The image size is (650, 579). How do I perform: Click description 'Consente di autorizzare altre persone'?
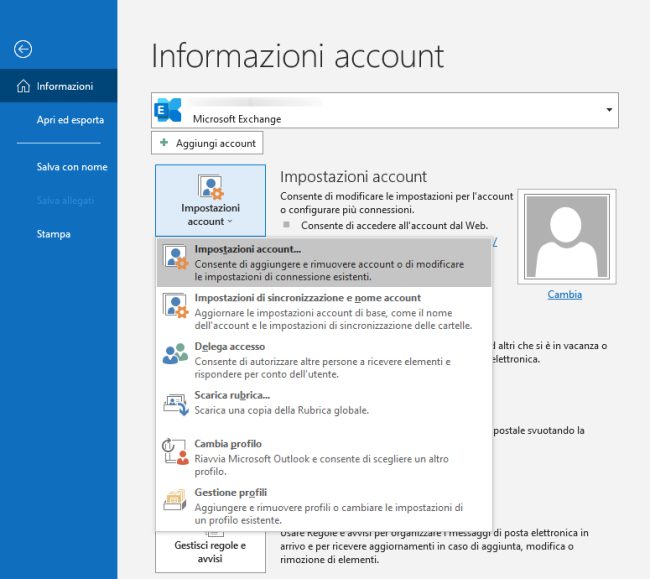click(322, 368)
